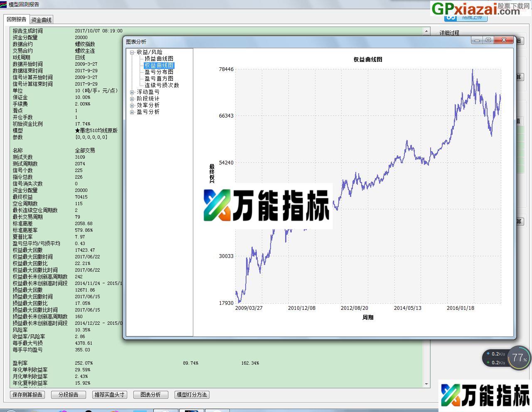This screenshot has height=412, width=532.
Task: Click the 万能指标 watermark on the equity chart
Action: click(268, 205)
